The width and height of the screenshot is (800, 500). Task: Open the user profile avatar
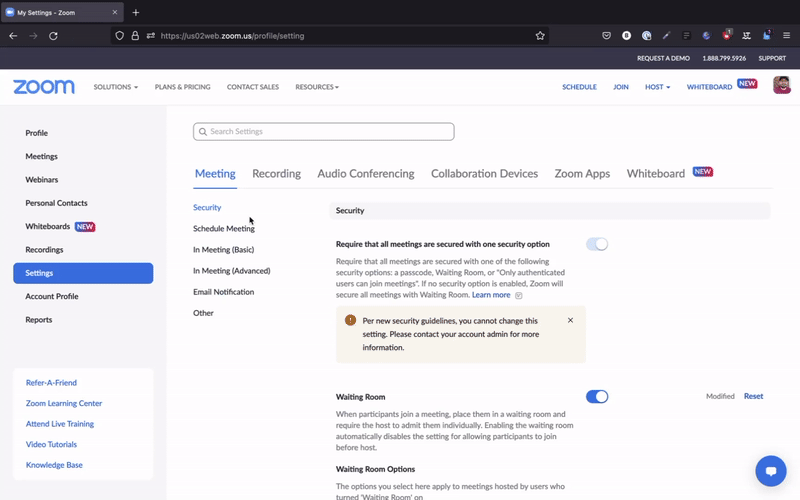(x=782, y=85)
